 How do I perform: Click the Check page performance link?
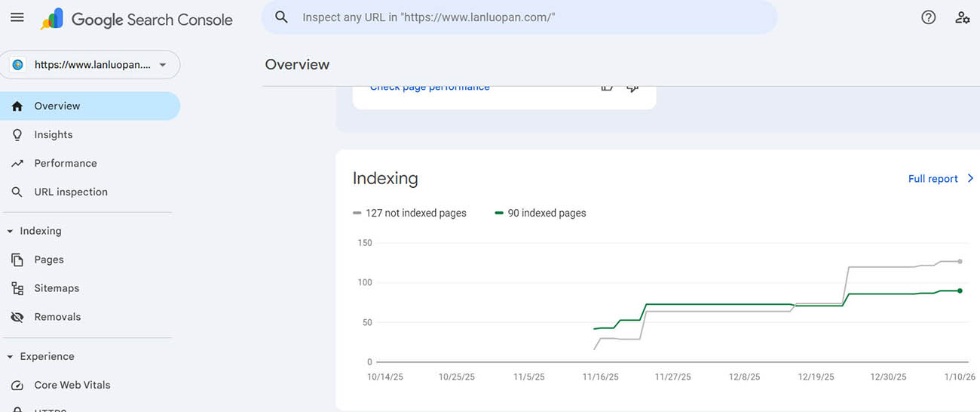coord(430,88)
